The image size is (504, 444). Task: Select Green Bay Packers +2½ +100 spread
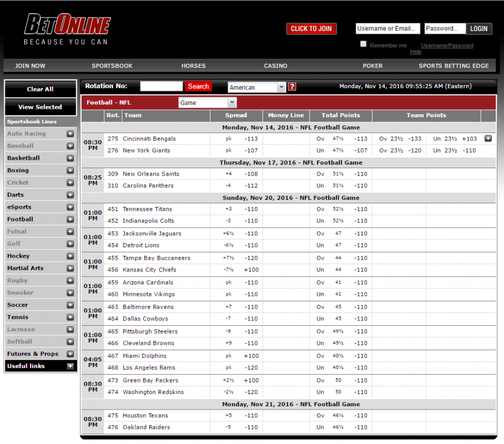pos(241,380)
